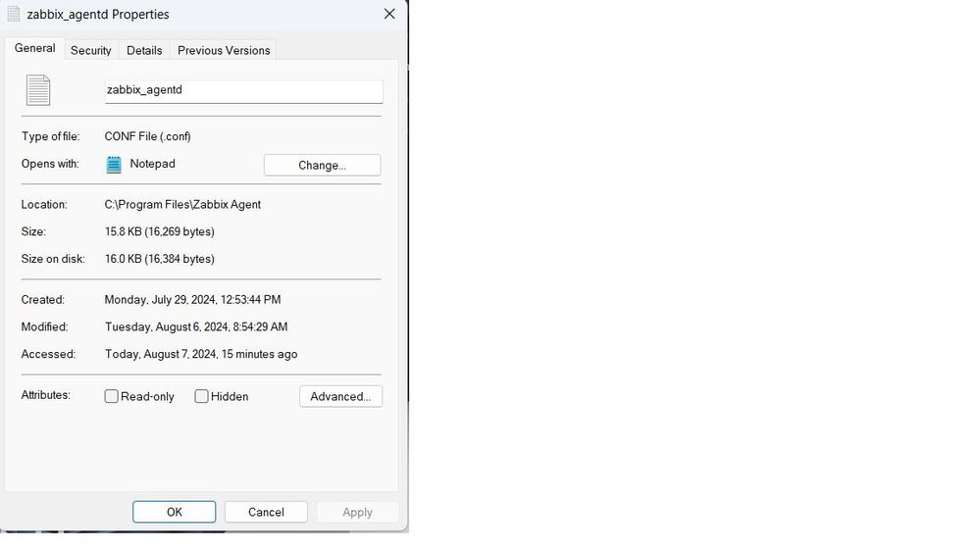This screenshot has width=980, height=551.
Task: Enable the Read-only attribute checkbox
Action: coord(111,396)
